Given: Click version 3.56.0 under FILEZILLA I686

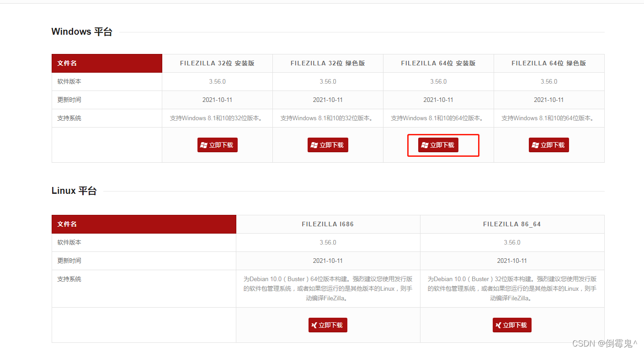Looking at the screenshot, I should (328, 242).
